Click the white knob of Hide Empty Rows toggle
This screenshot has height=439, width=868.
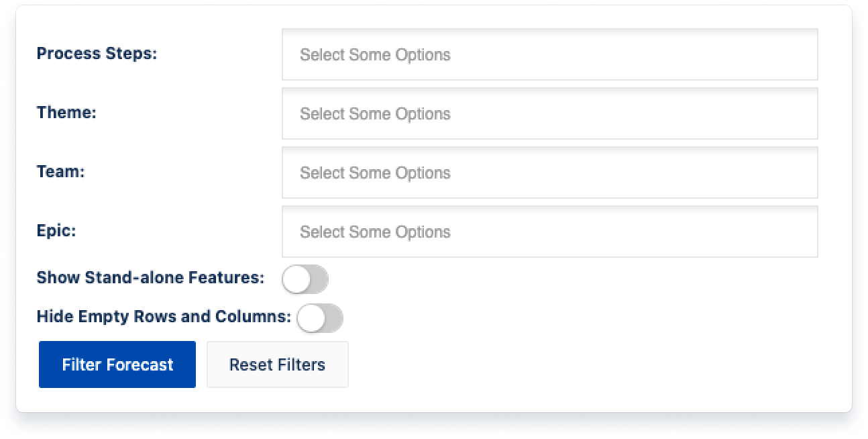[x=311, y=318]
